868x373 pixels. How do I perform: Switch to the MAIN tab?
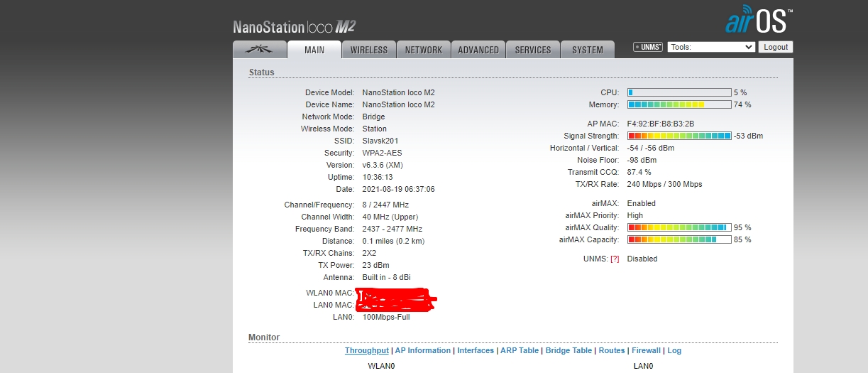(314, 50)
